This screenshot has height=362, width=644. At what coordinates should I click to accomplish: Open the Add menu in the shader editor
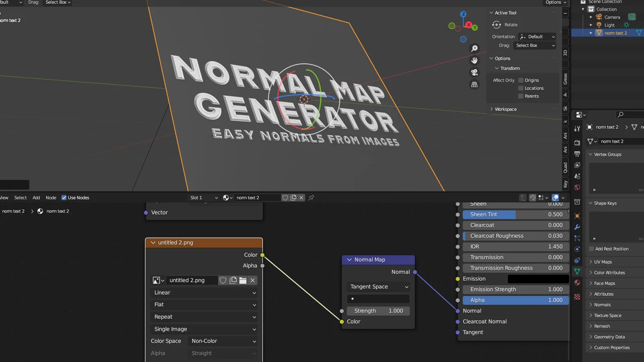coord(36,197)
